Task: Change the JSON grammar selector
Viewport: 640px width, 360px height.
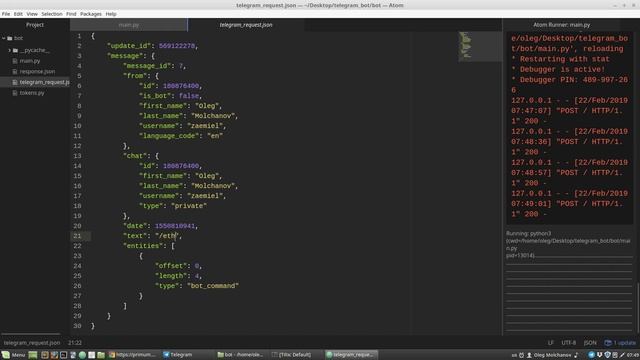Action: pyautogui.click(x=590, y=343)
